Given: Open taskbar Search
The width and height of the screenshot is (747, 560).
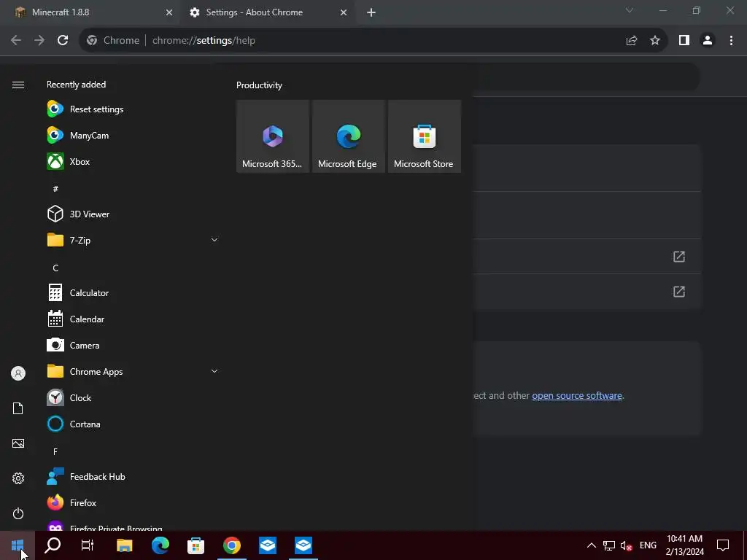Looking at the screenshot, I should (x=53, y=545).
